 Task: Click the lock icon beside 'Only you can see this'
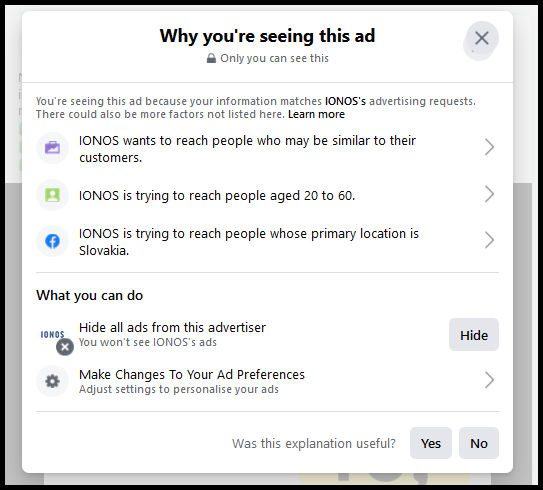point(211,58)
